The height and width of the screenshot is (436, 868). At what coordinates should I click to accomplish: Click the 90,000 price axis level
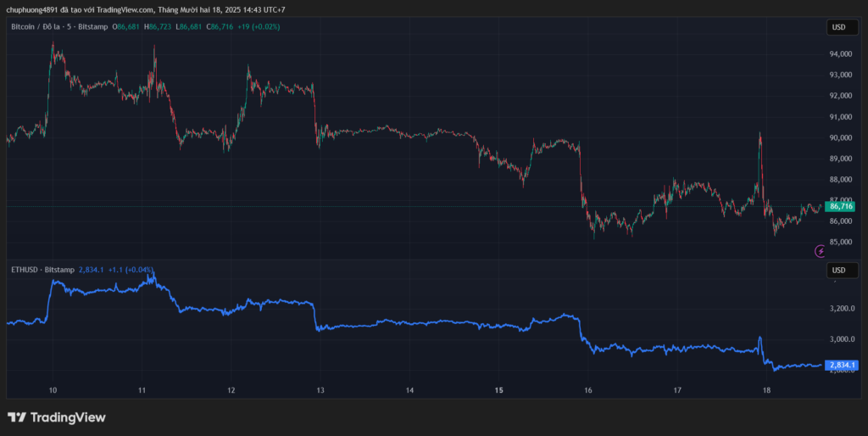[840, 137]
